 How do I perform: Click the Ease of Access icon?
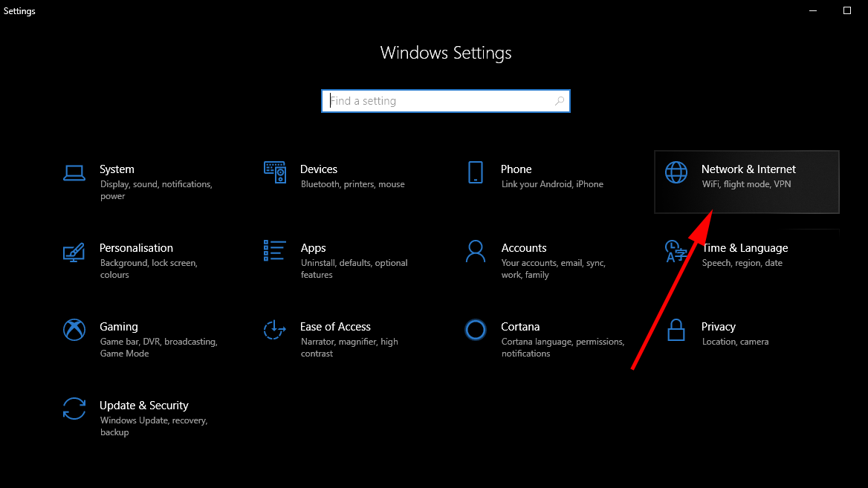(275, 330)
